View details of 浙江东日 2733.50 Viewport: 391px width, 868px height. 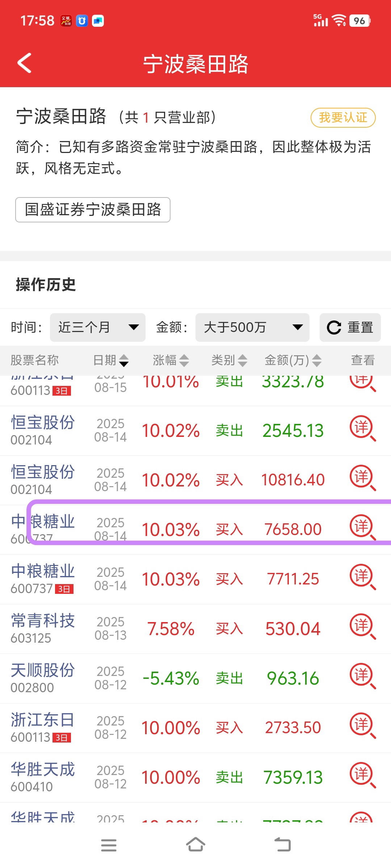363,726
